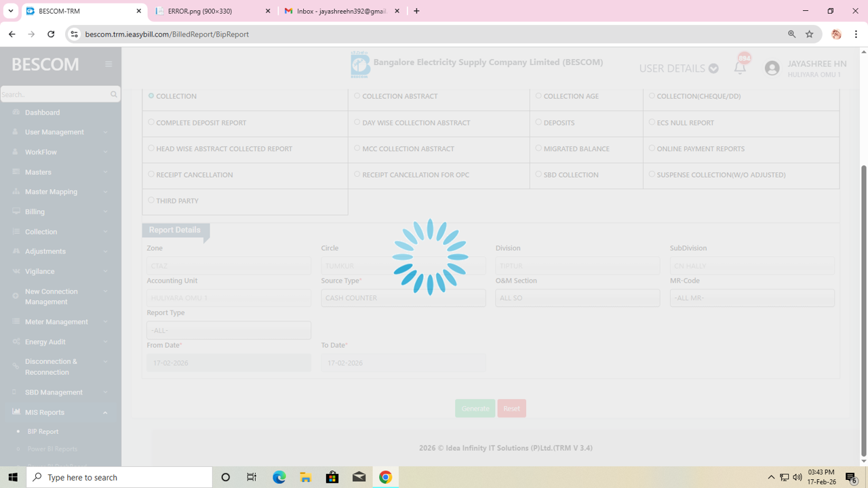Add a new browser tab
The image size is (868, 488).
click(x=416, y=11)
